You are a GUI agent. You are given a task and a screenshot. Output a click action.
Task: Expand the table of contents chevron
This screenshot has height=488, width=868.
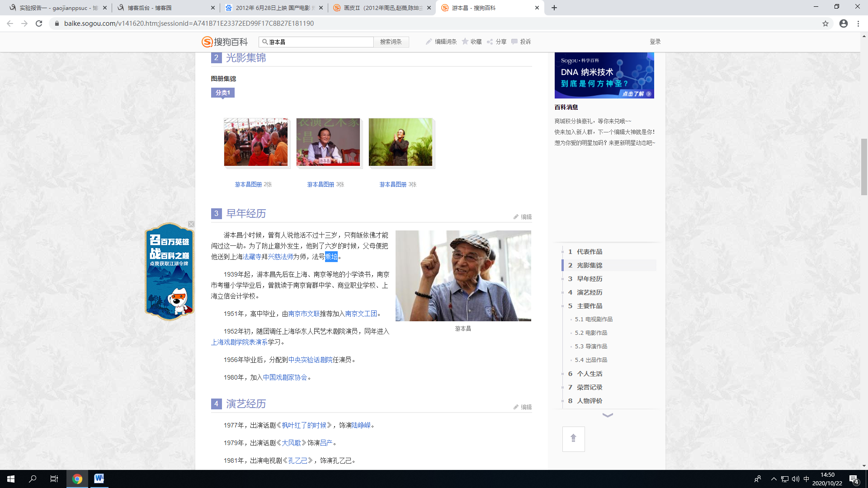tap(608, 415)
